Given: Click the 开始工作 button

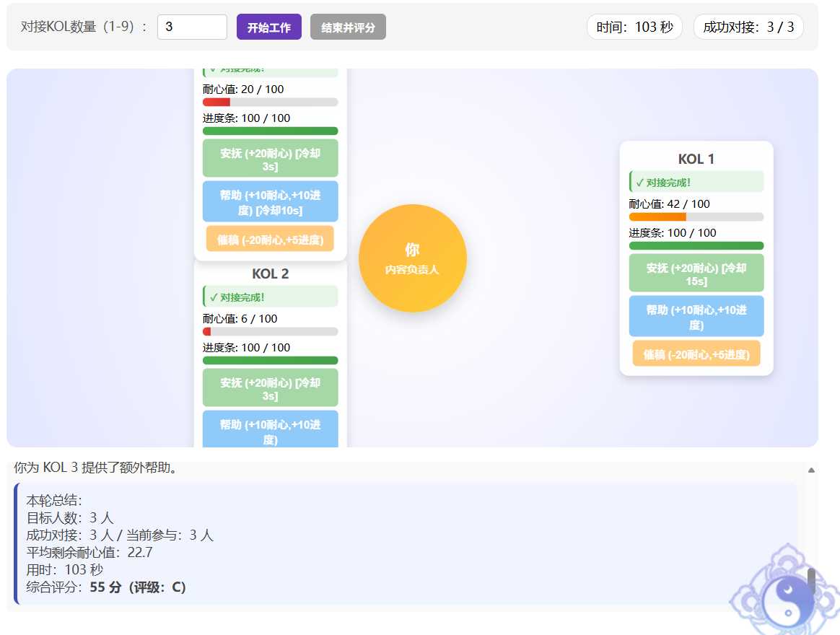Looking at the screenshot, I should [268, 27].
